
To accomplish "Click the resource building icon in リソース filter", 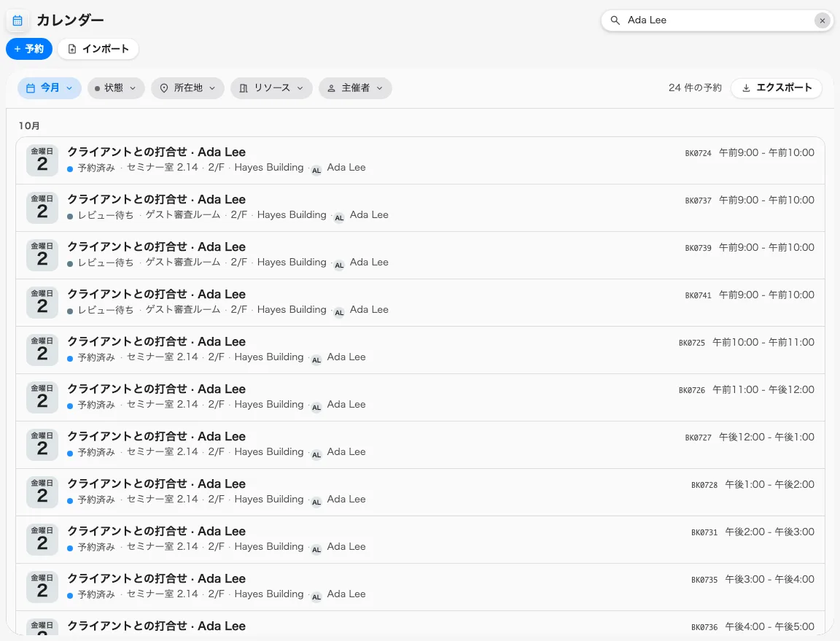I will pyautogui.click(x=244, y=88).
